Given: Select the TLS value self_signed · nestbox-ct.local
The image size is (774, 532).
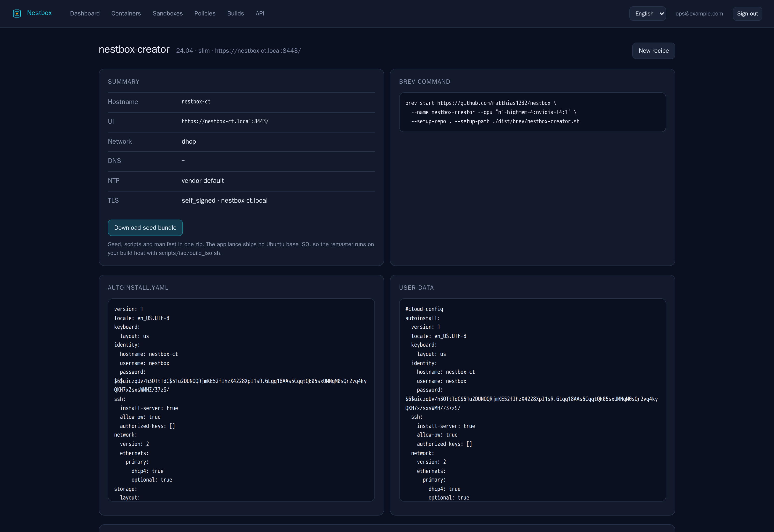Looking at the screenshot, I should click(224, 200).
